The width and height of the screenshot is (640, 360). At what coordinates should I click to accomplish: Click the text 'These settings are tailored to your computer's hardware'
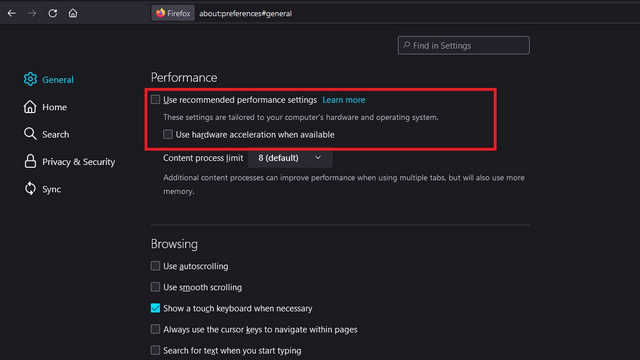pyautogui.click(x=301, y=117)
